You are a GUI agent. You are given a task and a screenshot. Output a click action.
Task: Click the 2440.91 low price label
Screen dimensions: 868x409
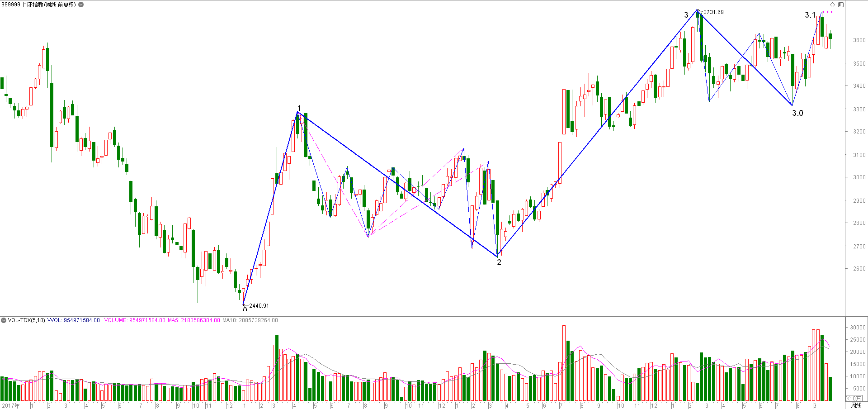[x=259, y=306]
